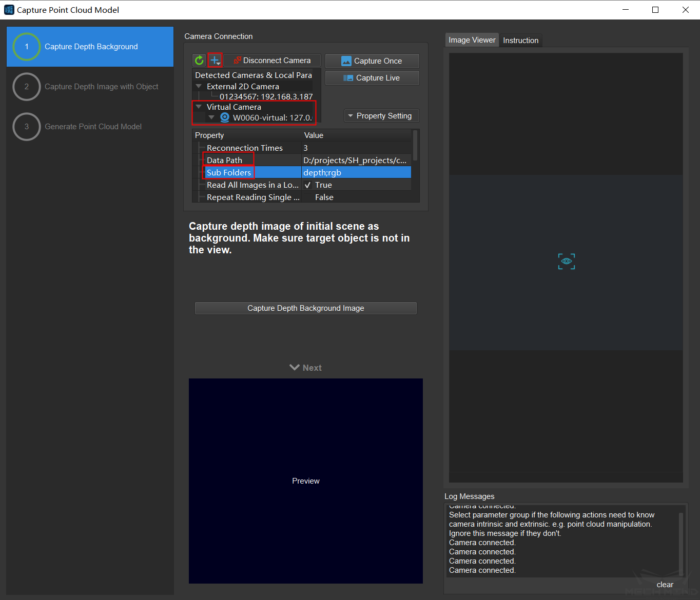This screenshot has width=700, height=600.
Task: Click the W0060-virtual camera icon
Action: click(x=225, y=117)
